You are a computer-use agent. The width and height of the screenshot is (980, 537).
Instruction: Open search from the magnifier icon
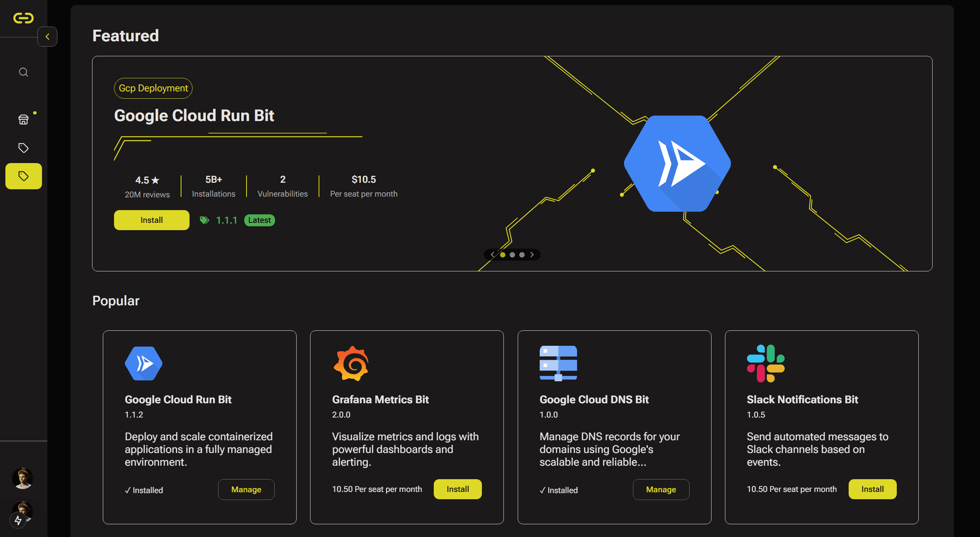click(23, 72)
